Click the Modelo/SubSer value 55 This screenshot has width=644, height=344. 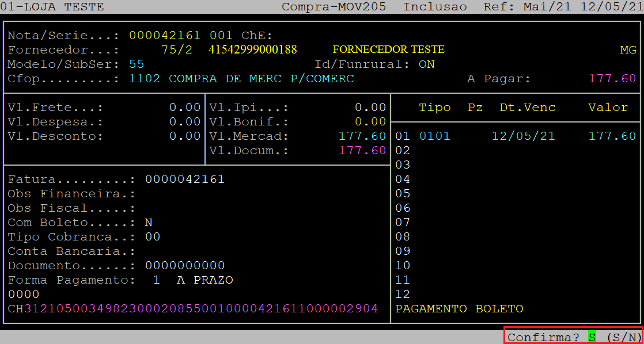pyautogui.click(x=137, y=64)
